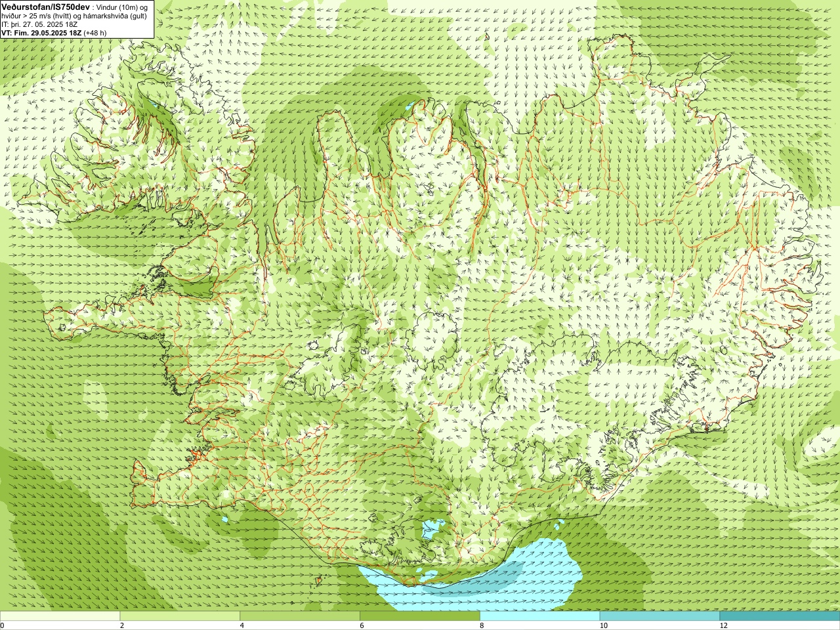
Task: Click the legend label '8'
Action: pyautogui.click(x=482, y=625)
